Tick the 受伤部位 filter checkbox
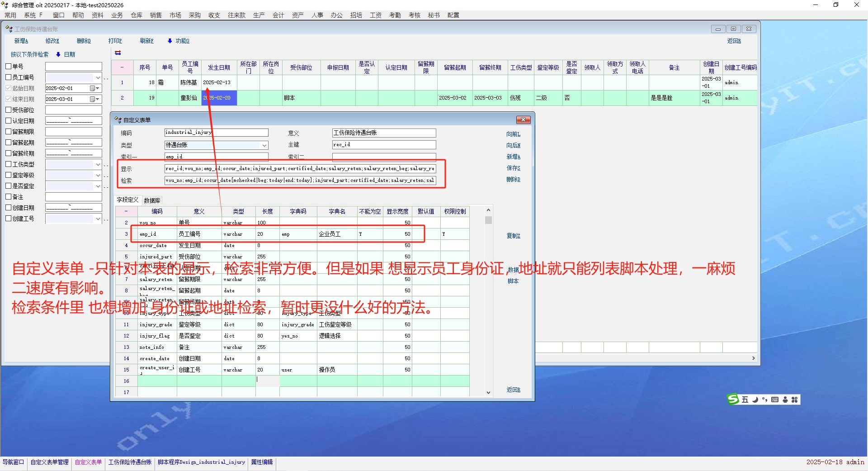Image resolution: width=868 pixels, height=471 pixels. (x=9, y=110)
